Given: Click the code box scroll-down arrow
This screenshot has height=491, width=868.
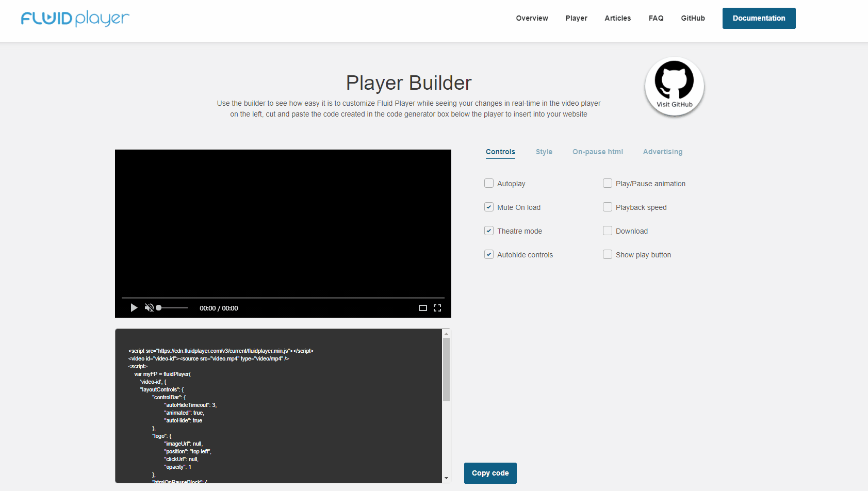Looking at the screenshot, I should click(x=447, y=478).
